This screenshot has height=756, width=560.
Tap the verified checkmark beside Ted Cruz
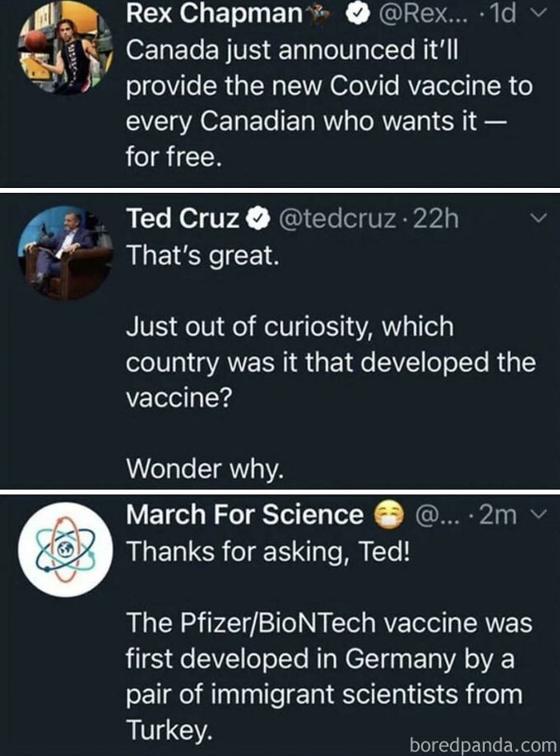pos(256,218)
